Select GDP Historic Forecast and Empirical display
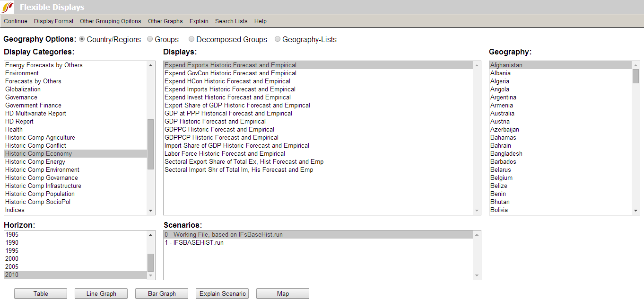The image size is (644, 302). 215,122
